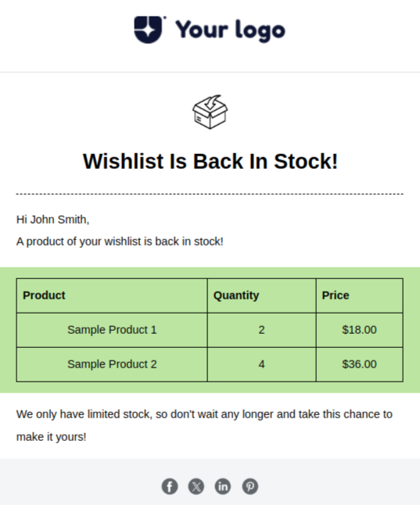Select the Sample Product 1 cell
Image resolution: width=420 pixels, height=505 pixels.
point(112,330)
